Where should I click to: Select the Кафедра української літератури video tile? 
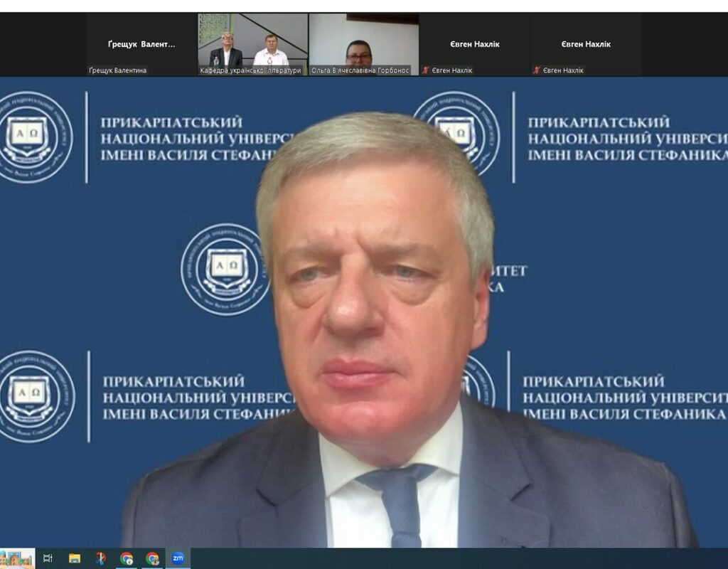pyautogui.click(x=252, y=43)
